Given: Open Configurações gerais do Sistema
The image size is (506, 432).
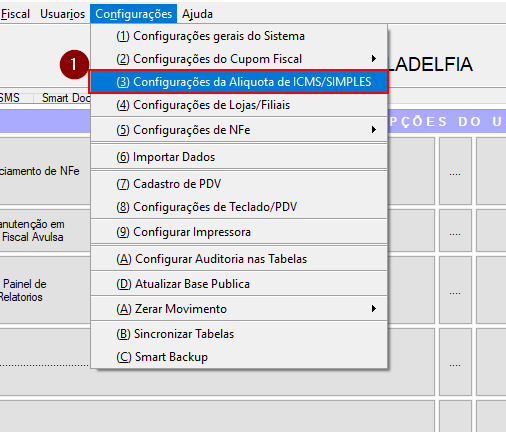Looking at the screenshot, I should (x=239, y=36).
